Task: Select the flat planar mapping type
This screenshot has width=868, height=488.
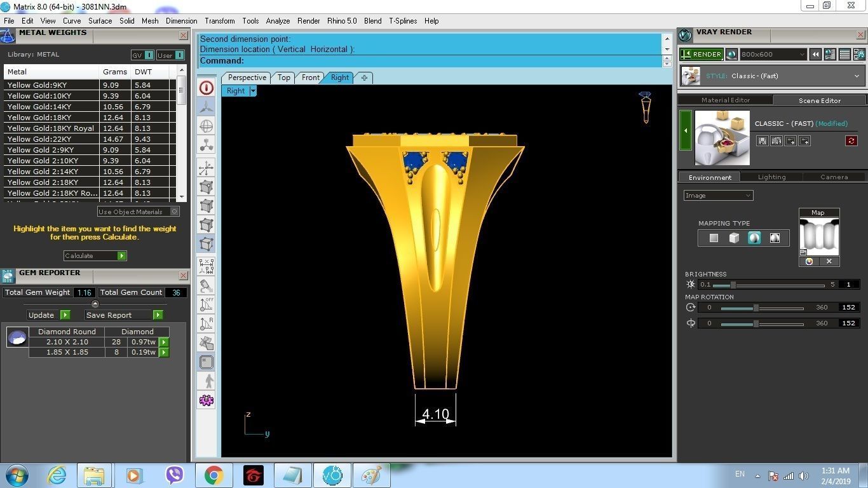Action: coord(714,238)
